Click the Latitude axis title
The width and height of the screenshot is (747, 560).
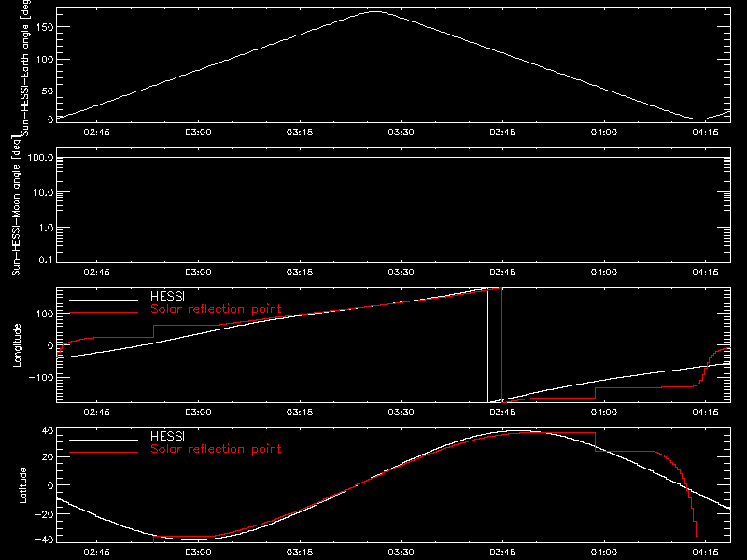[x=22, y=485]
